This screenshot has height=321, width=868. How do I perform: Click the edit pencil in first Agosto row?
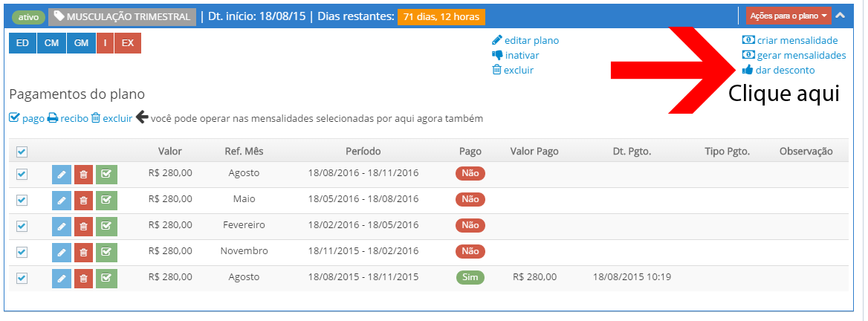[x=62, y=174]
